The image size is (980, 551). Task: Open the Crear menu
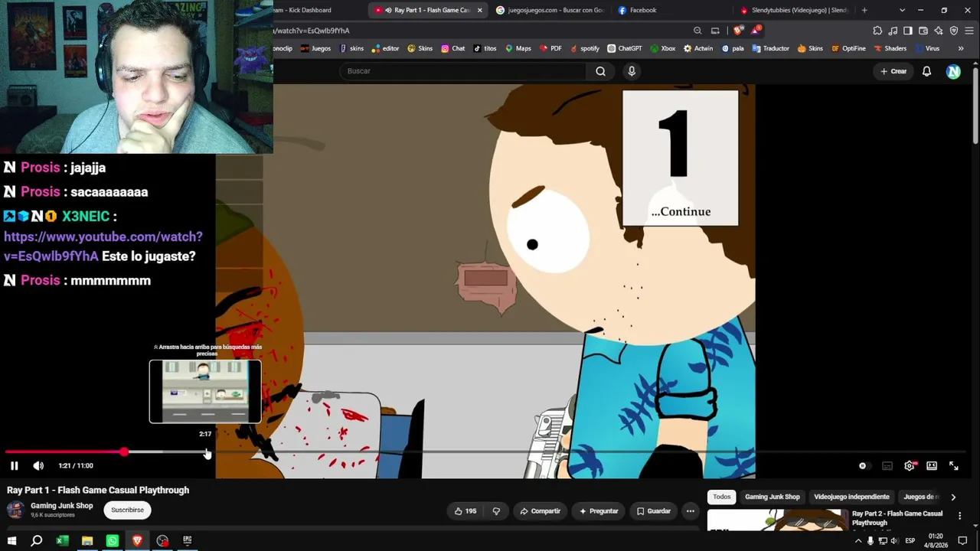(x=893, y=71)
